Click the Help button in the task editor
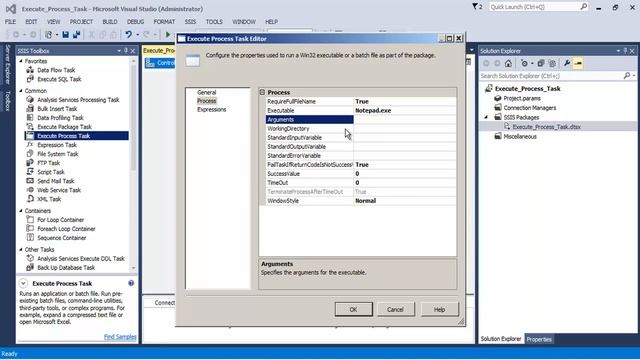640x360 pixels. pos(439,309)
